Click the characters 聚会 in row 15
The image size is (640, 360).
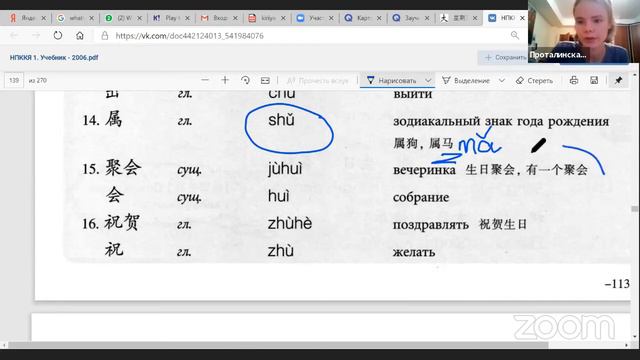(123, 167)
